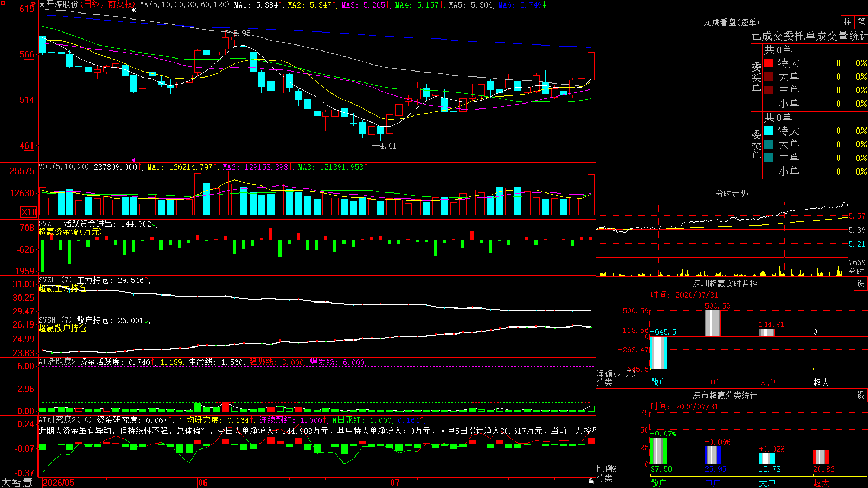Click the 委卖单 section label
Viewport: 868px width, 488px height.
click(x=756, y=145)
